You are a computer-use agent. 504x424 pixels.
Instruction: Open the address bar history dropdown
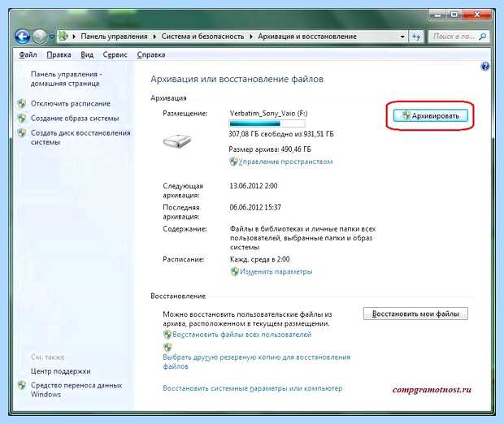click(x=402, y=37)
